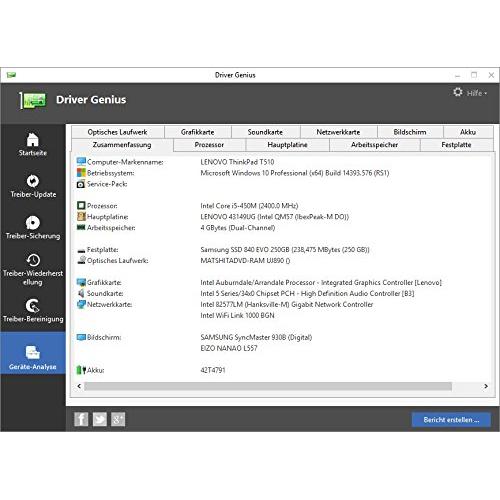The height and width of the screenshot is (500, 500).
Task: Click the horizontal scrollbar right arrow
Action: [486, 386]
